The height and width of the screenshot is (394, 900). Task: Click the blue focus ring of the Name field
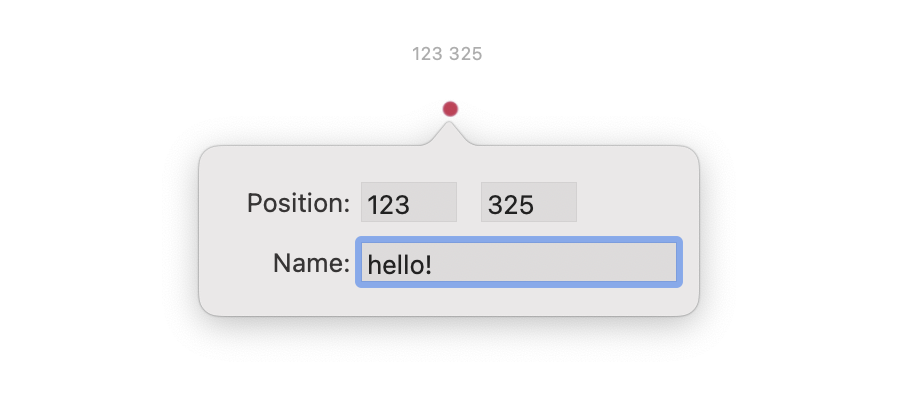click(x=519, y=240)
